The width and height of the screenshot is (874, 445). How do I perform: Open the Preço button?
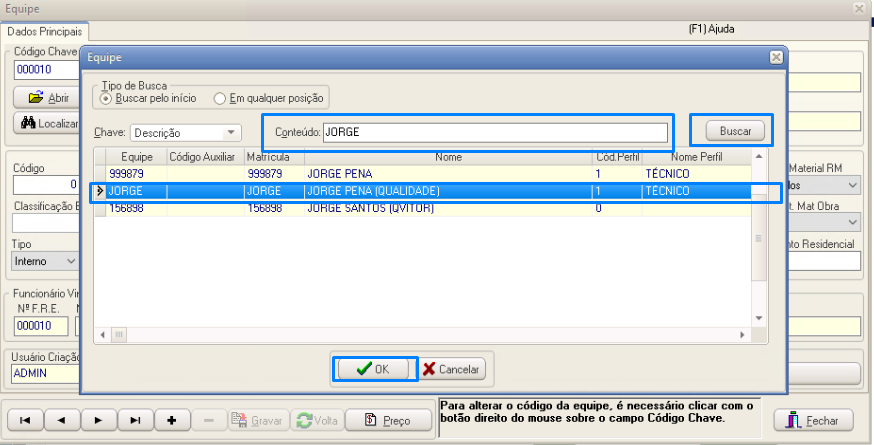point(386,420)
